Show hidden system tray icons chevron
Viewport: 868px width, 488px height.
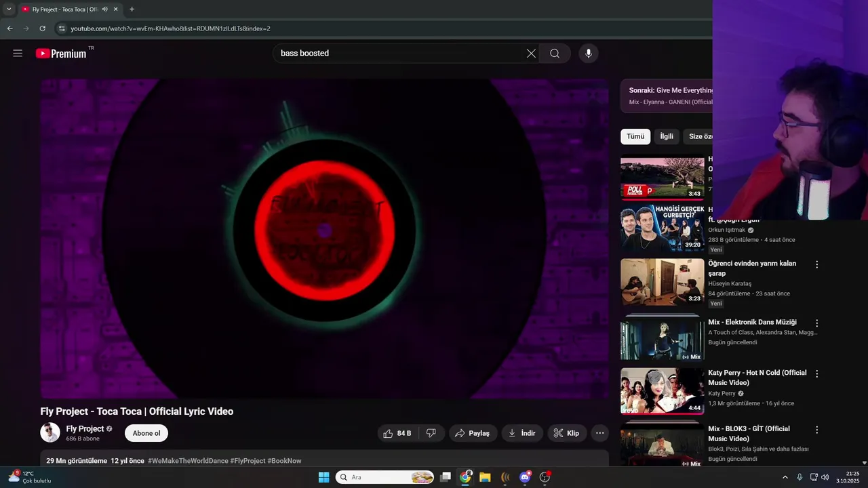pyautogui.click(x=785, y=477)
